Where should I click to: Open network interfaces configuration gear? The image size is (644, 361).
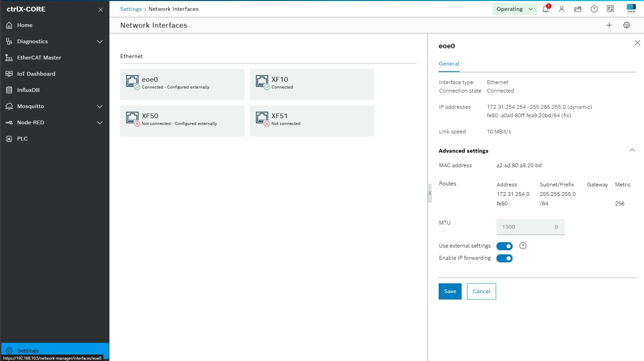[x=627, y=25]
